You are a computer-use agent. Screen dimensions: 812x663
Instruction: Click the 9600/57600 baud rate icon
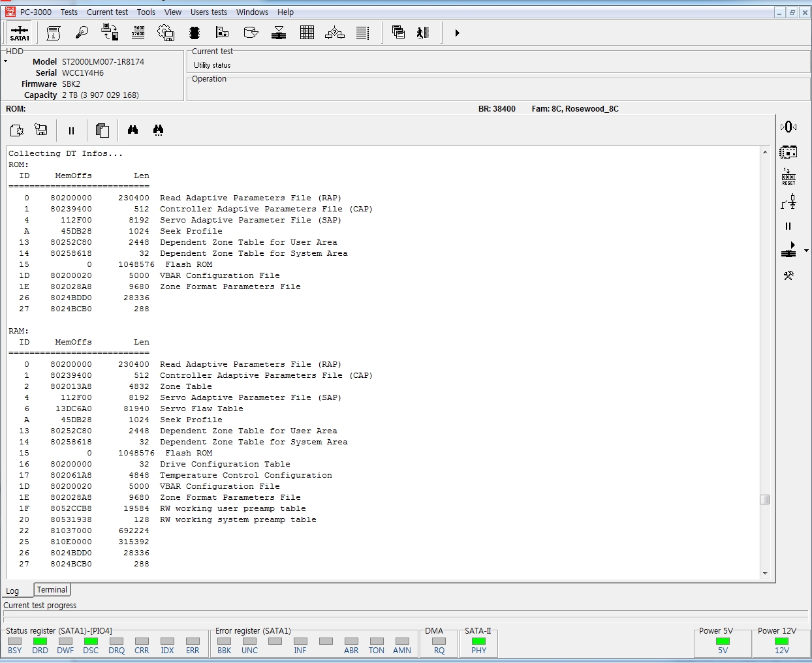[x=138, y=32]
